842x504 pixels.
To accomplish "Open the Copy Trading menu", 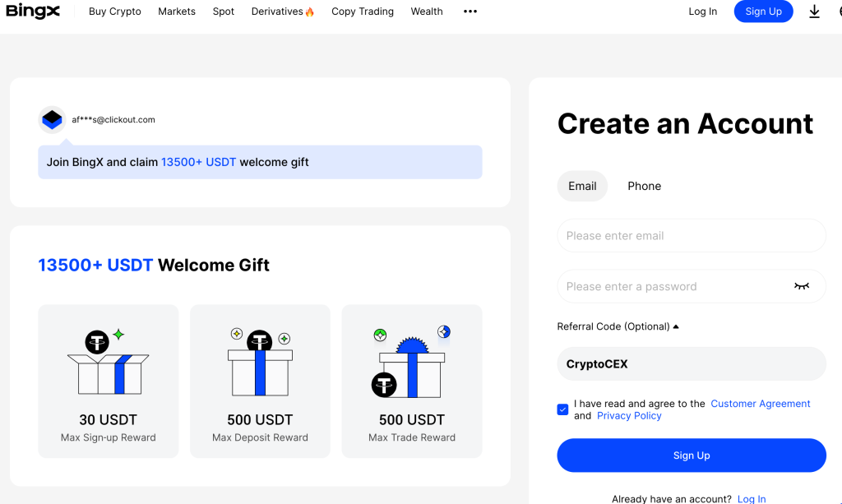I will coord(362,12).
